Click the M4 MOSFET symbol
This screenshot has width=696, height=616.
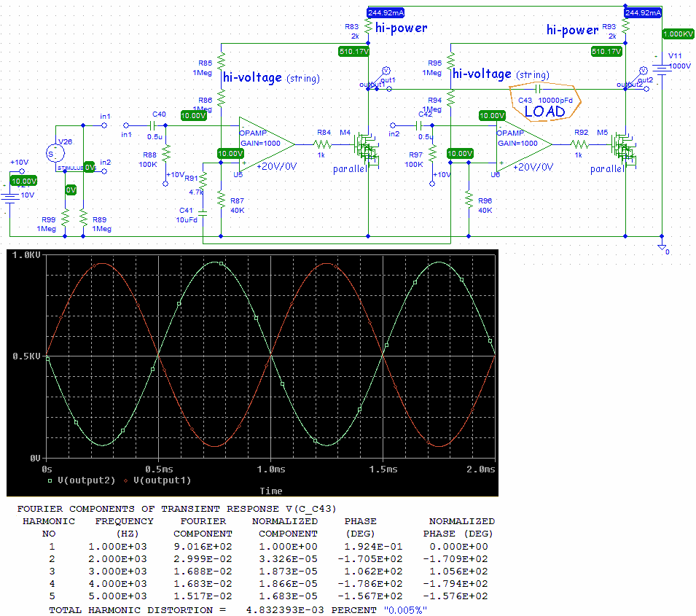point(366,149)
